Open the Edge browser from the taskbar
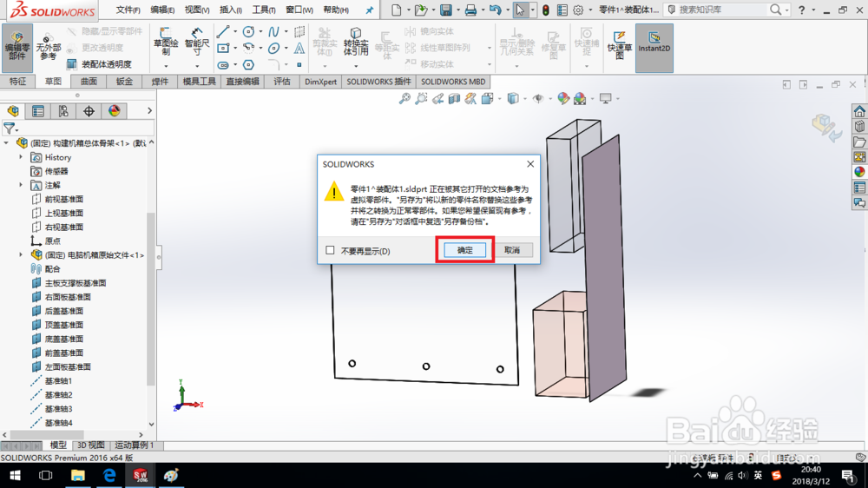The width and height of the screenshot is (868, 488). tap(109, 475)
